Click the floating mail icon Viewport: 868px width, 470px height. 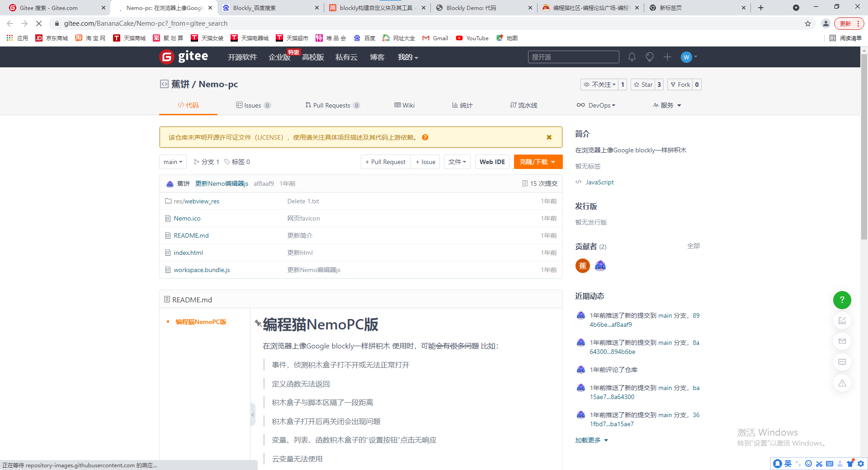click(842, 342)
